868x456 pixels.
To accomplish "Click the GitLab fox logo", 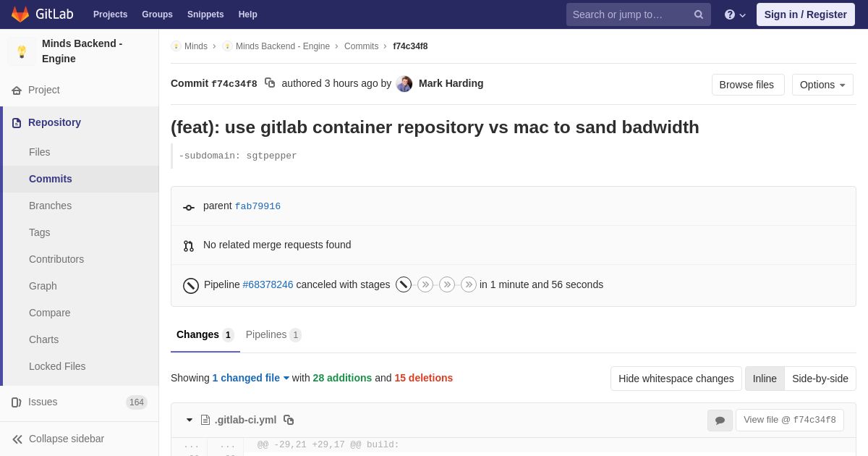I will [x=20, y=14].
